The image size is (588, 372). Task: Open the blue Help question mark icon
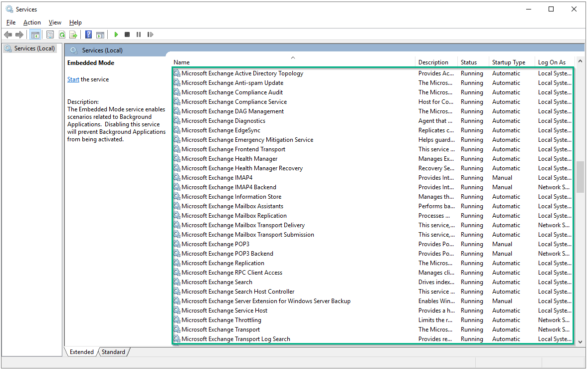coord(88,34)
